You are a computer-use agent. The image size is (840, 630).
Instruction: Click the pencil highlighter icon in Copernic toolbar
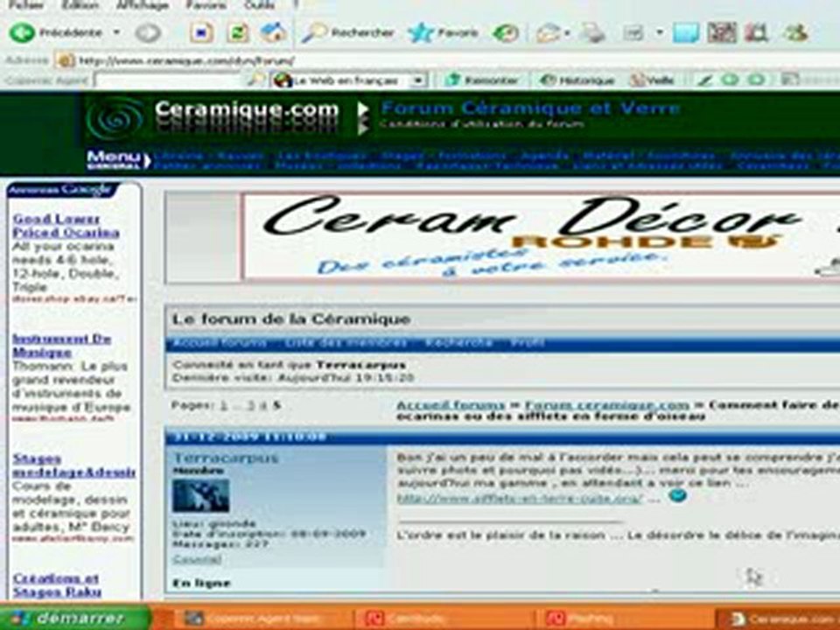[x=703, y=80]
